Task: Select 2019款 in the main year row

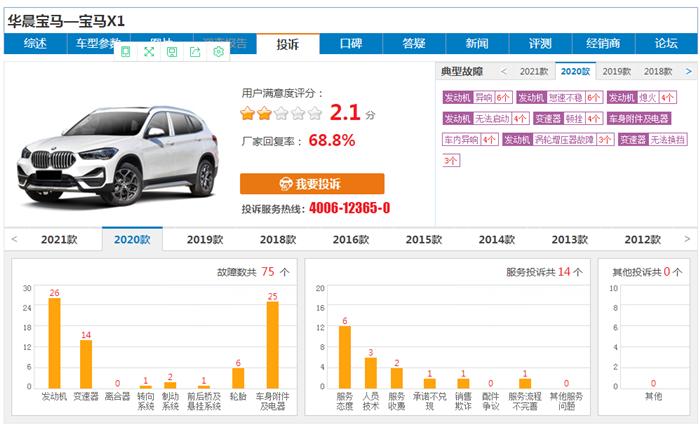Action: coord(205,240)
